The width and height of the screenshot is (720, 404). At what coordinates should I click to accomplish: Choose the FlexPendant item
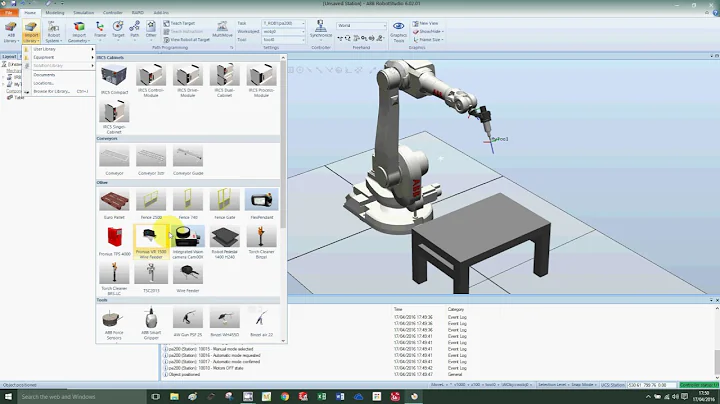pos(261,204)
